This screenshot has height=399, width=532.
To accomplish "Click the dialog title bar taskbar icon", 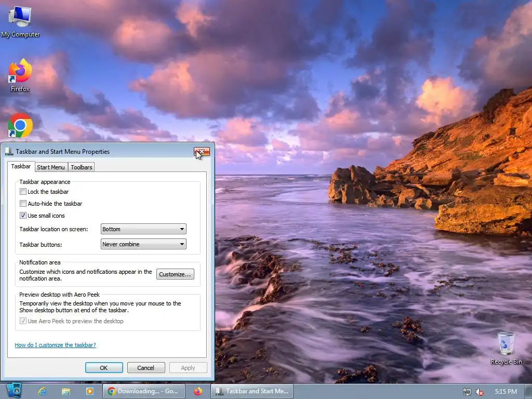I will click(x=9, y=152).
